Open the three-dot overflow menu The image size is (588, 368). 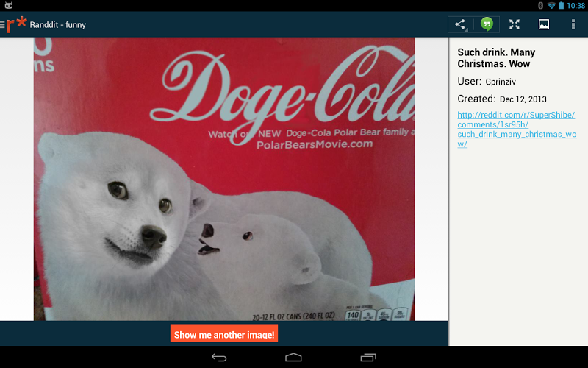(x=573, y=24)
